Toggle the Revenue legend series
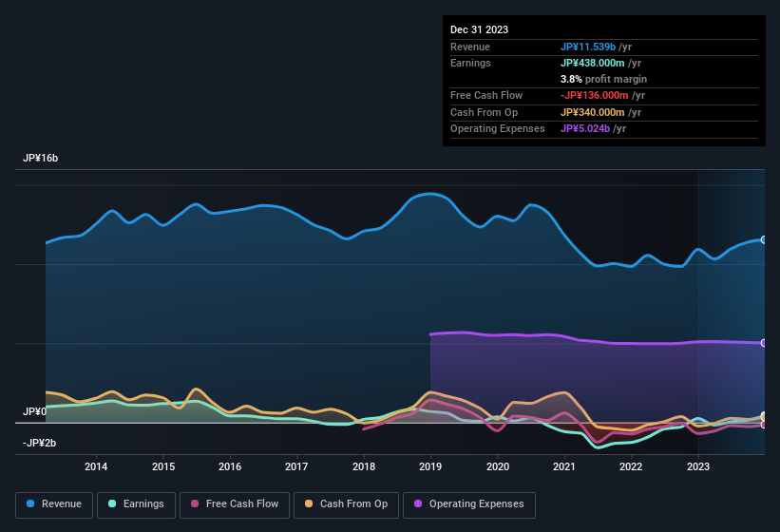 pos(54,504)
